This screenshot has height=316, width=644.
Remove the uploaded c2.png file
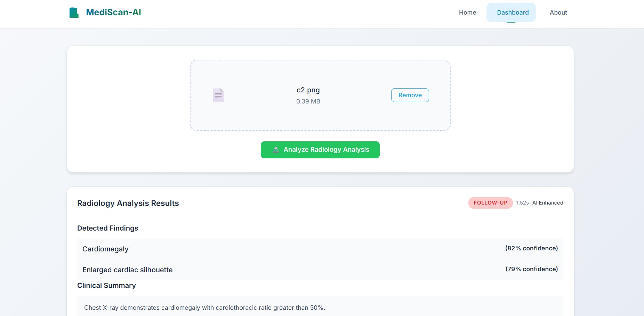(410, 95)
